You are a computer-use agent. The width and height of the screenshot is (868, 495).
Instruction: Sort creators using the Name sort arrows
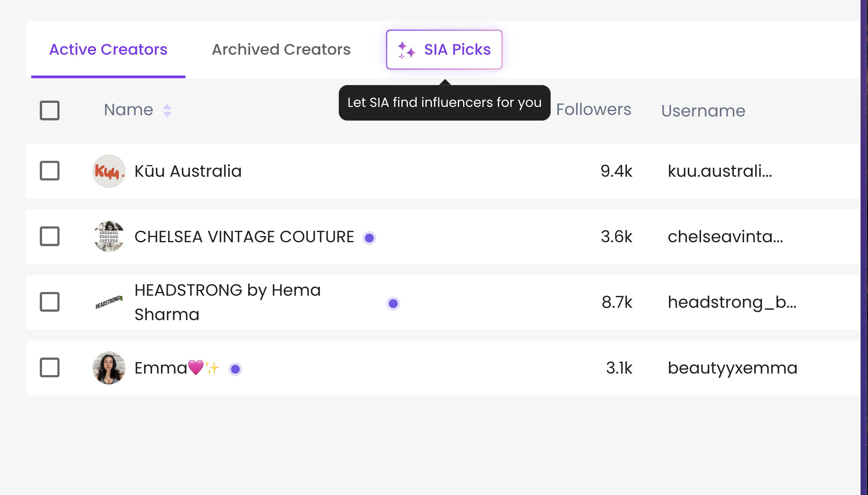coord(167,110)
